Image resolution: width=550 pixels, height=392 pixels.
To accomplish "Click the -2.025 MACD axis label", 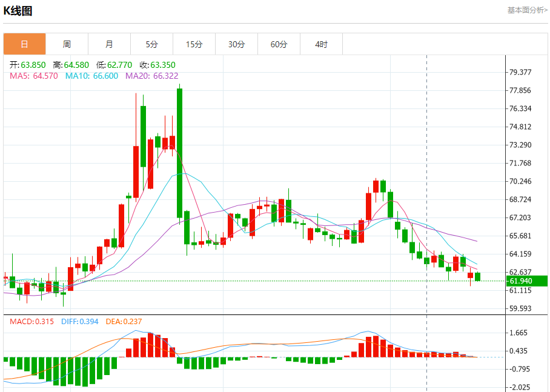I will click(x=520, y=387).
